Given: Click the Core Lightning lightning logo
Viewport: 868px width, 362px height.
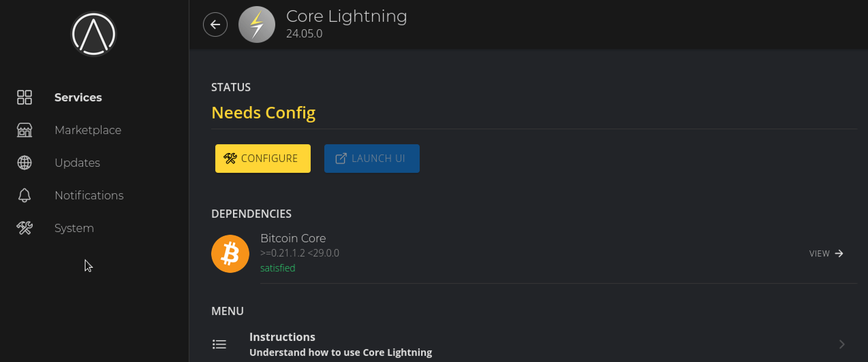Looking at the screenshot, I should [x=257, y=24].
